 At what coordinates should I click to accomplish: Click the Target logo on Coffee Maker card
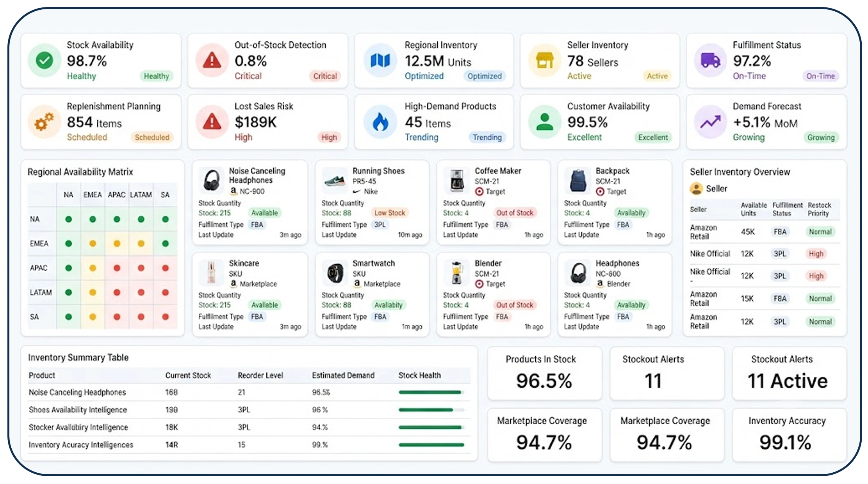(x=479, y=191)
